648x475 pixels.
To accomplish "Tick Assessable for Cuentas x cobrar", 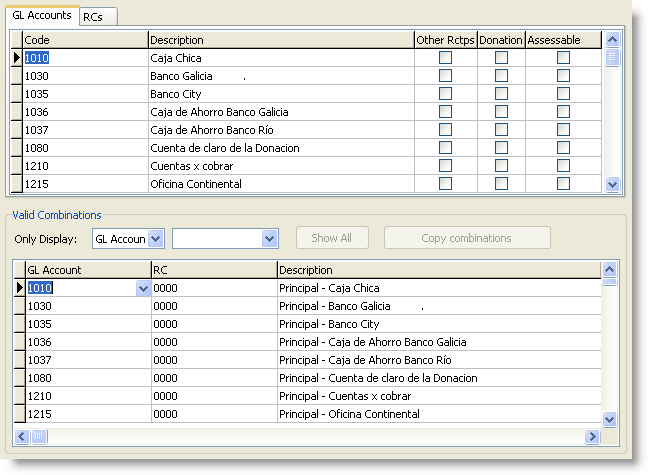I will [563, 166].
